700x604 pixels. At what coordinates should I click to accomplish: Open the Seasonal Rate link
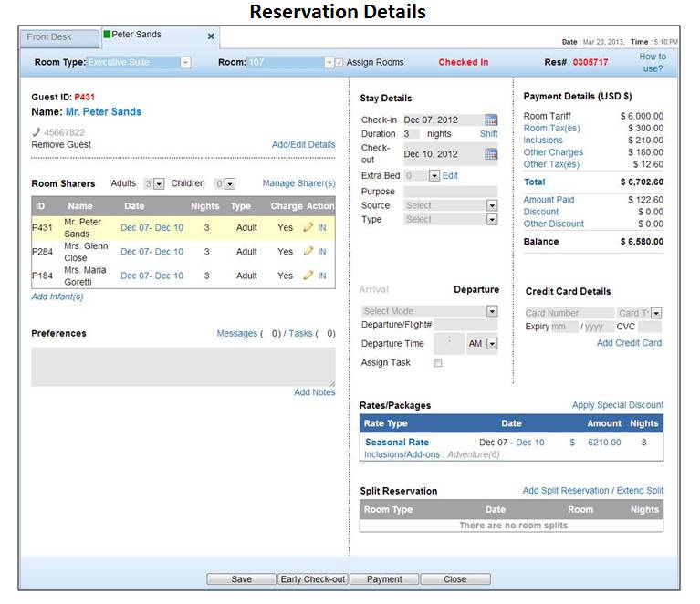[x=397, y=442]
